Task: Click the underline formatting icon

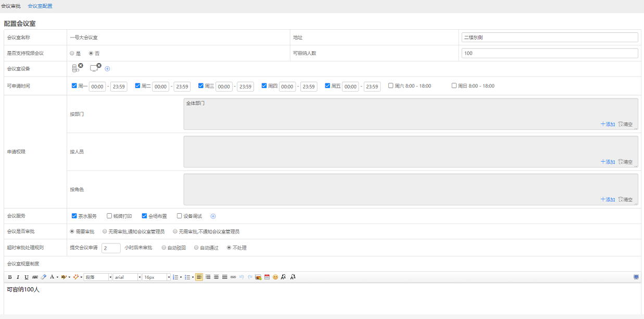Action: 26,277
